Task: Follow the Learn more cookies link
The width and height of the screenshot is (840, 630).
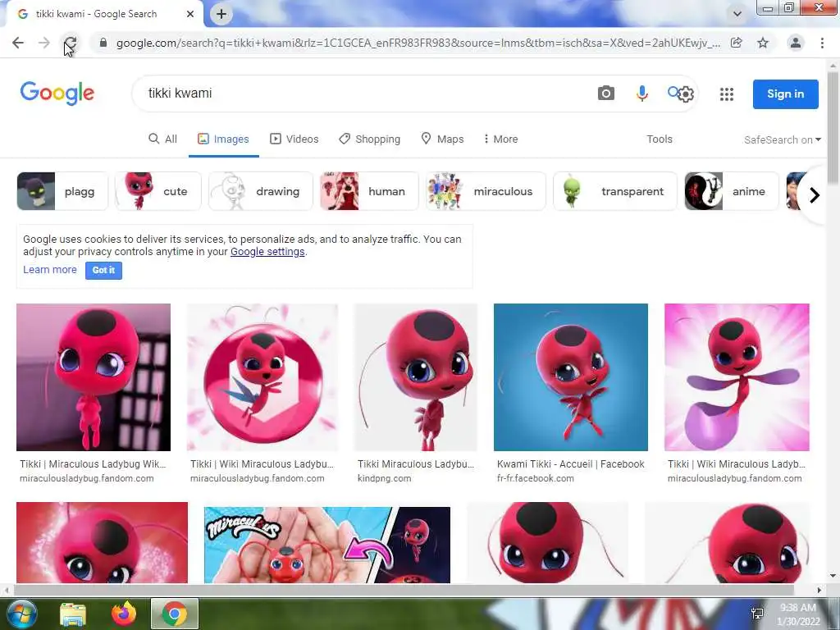Action: [x=50, y=269]
